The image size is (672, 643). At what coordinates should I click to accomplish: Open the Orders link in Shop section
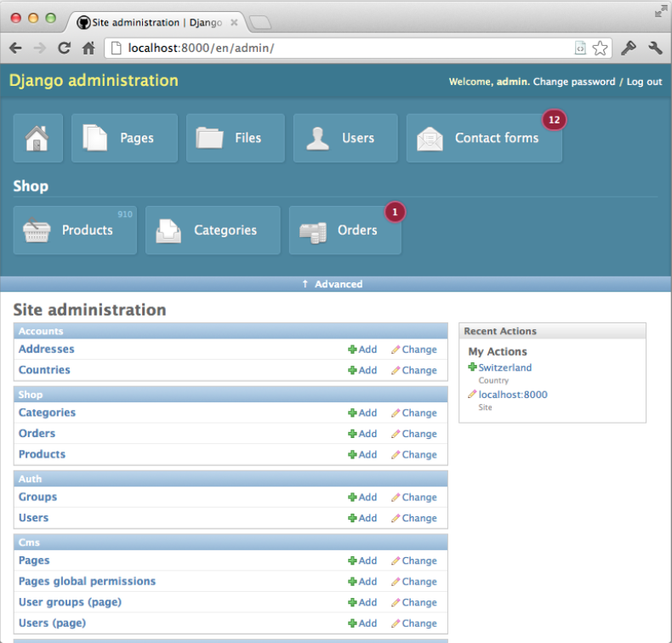point(37,434)
